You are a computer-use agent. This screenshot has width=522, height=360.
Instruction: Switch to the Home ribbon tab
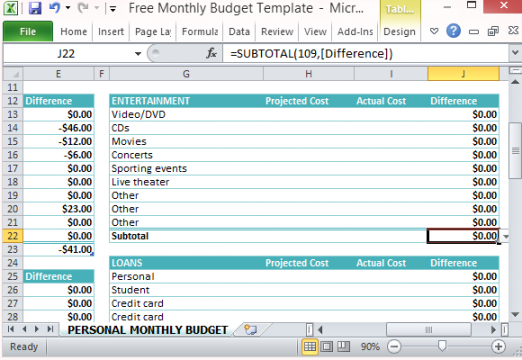74,32
